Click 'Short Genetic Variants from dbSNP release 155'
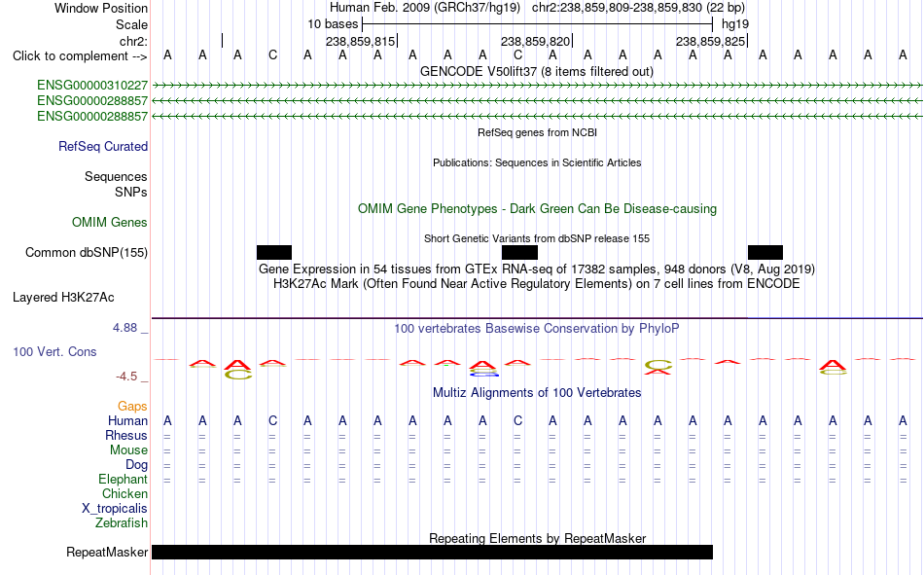924x575 pixels. pos(537,238)
